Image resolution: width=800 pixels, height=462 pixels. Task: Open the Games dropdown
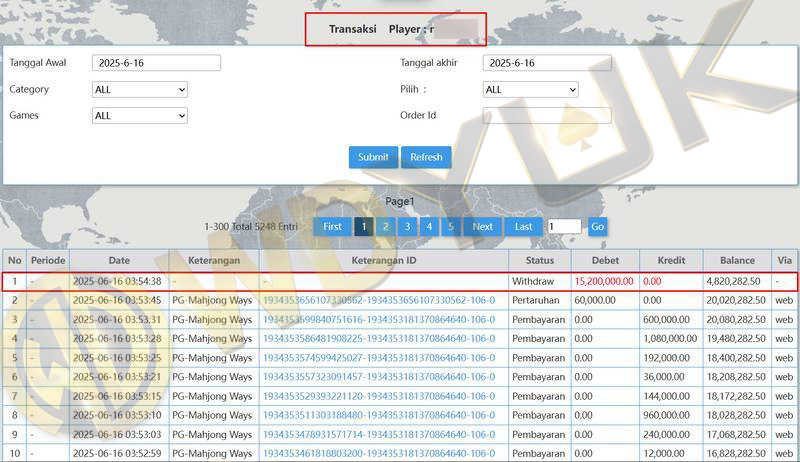click(140, 115)
